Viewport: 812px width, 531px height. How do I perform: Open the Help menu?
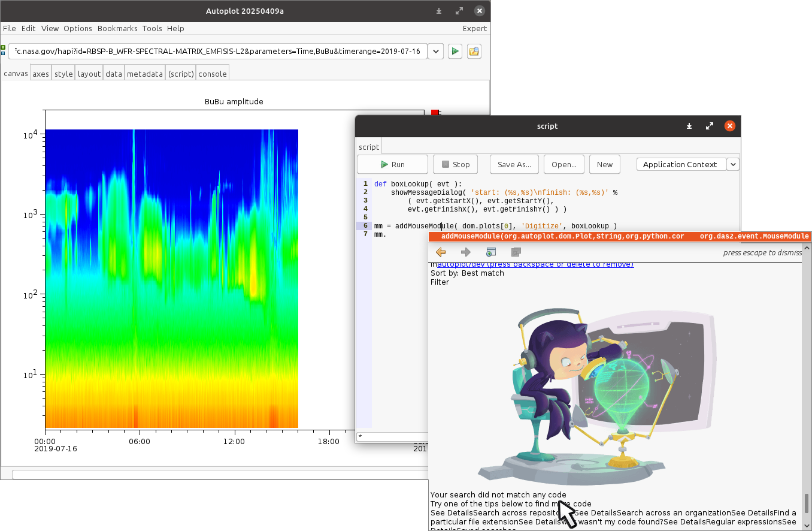[x=176, y=28]
